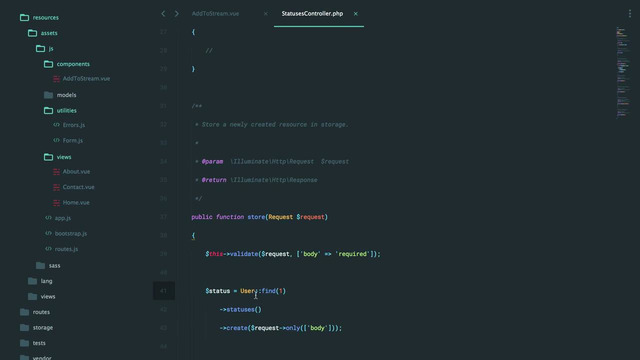Click the bootstrap.js file icon
The height and width of the screenshot is (360, 640).
pyautogui.click(x=48, y=233)
